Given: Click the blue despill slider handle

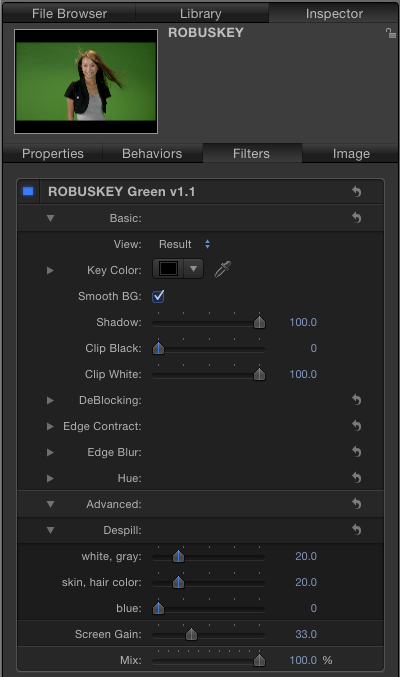Looking at the screenshot, I should [x=159, y=608].
